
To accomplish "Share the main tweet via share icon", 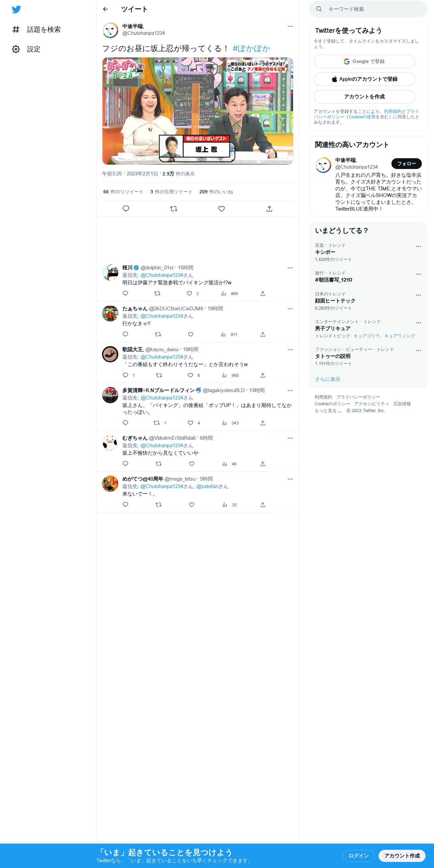I will [x=269, y=209].
